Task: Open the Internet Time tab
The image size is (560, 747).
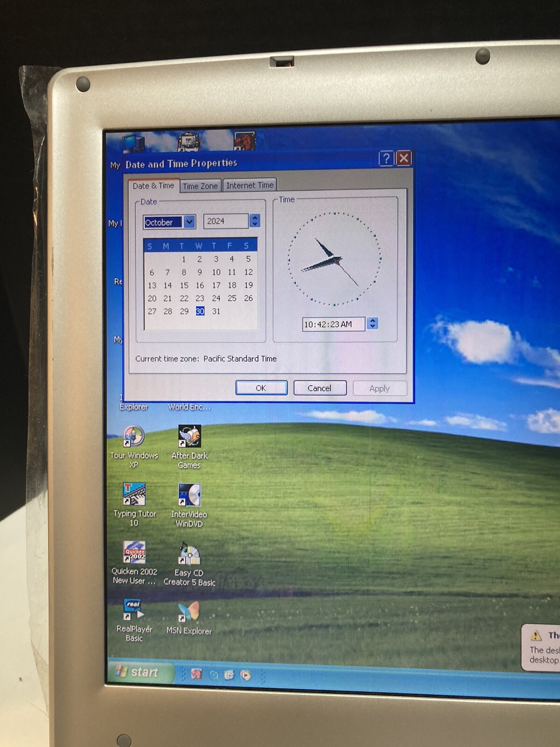Action: [250, 185]
